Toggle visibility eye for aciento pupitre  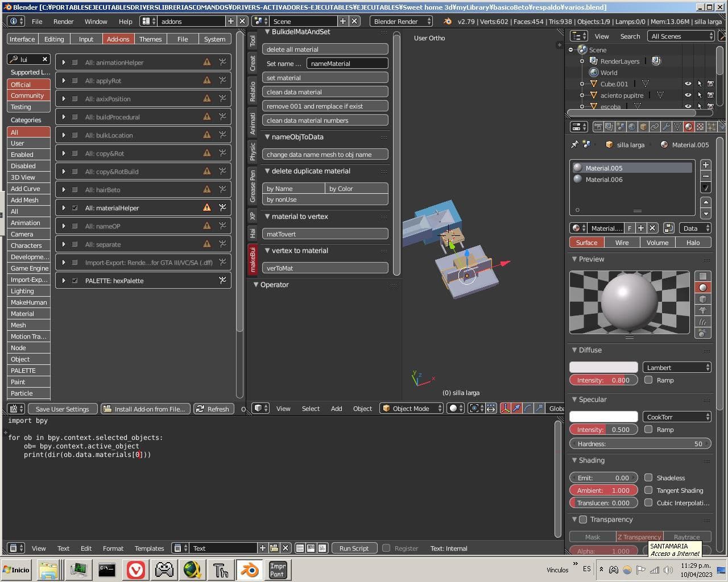(x=688, y=95)
